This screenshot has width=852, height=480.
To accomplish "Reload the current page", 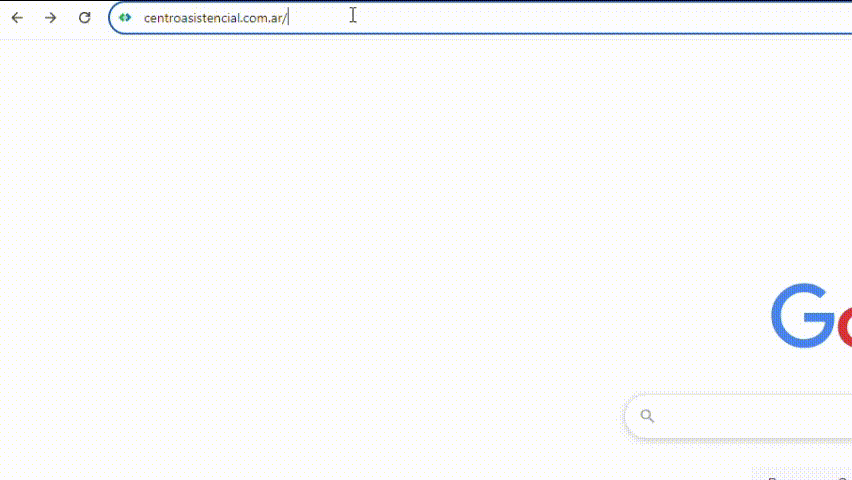I will click(x=85, y=17).
